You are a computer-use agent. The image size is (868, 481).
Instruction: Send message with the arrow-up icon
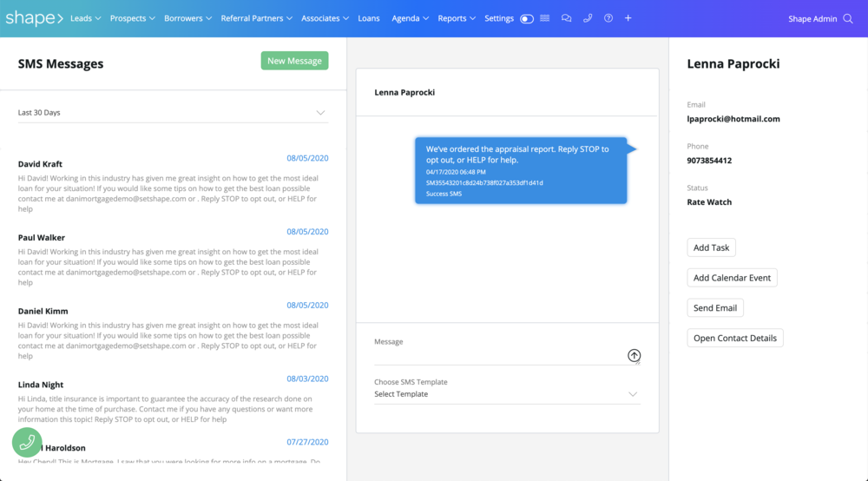click(634, 355)
